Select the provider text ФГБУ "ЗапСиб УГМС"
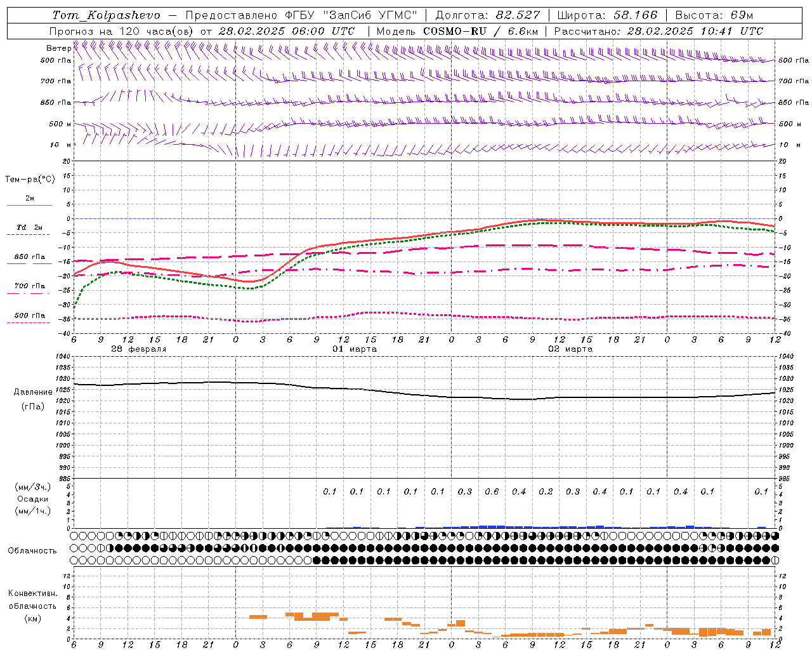 351,15
